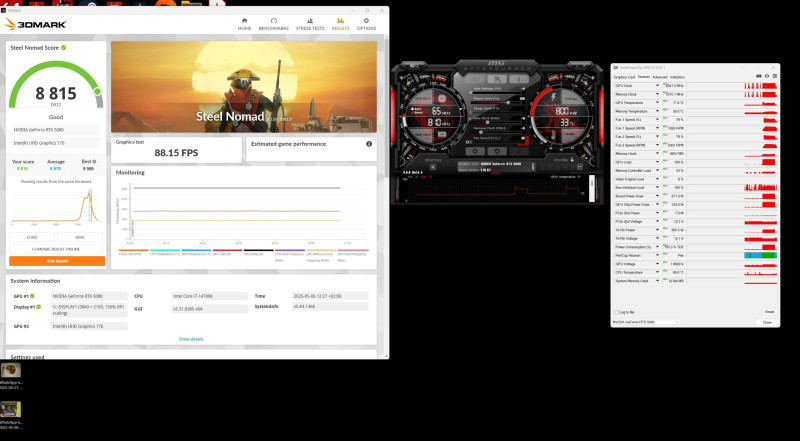Image resolution: width=800 pixels, height=441 pixels.
Task: Open Memory Clock sensor dropdown in GPU-Z
Action: (657, 94)
